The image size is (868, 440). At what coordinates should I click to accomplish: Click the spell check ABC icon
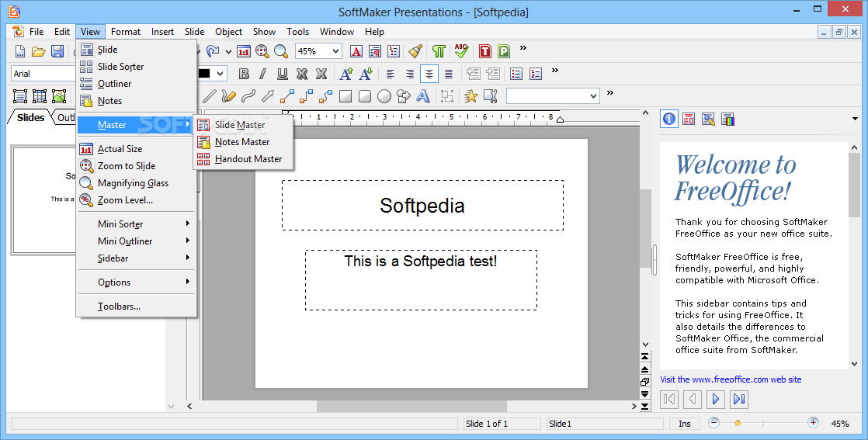pyautogui.click(x=461, y=51)
